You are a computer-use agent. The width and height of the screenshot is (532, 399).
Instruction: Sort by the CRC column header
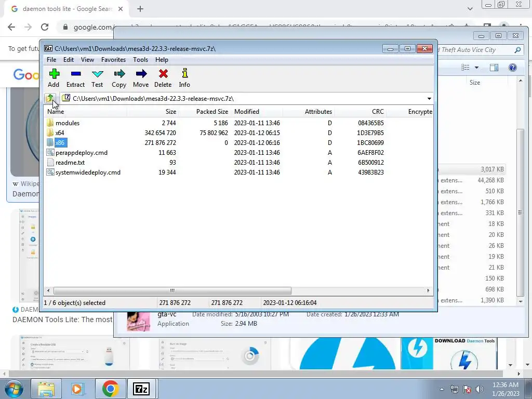pos(361,112)
